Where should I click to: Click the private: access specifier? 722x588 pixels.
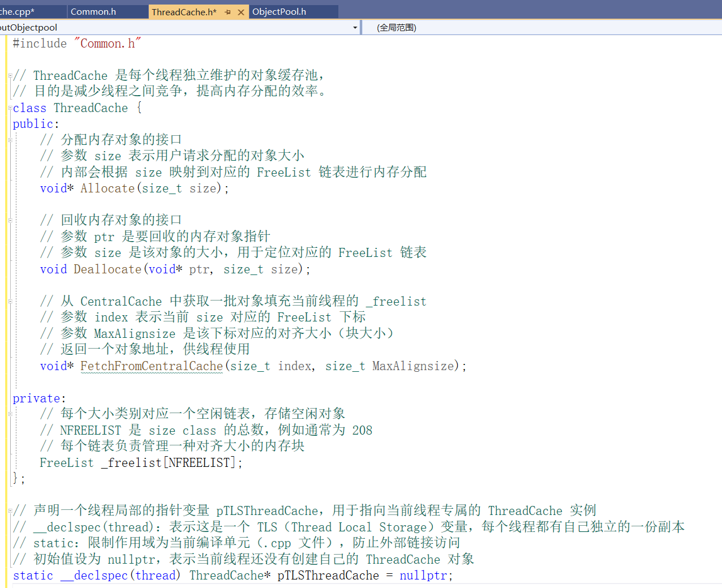pyautogui.click(x=39, y=399)
